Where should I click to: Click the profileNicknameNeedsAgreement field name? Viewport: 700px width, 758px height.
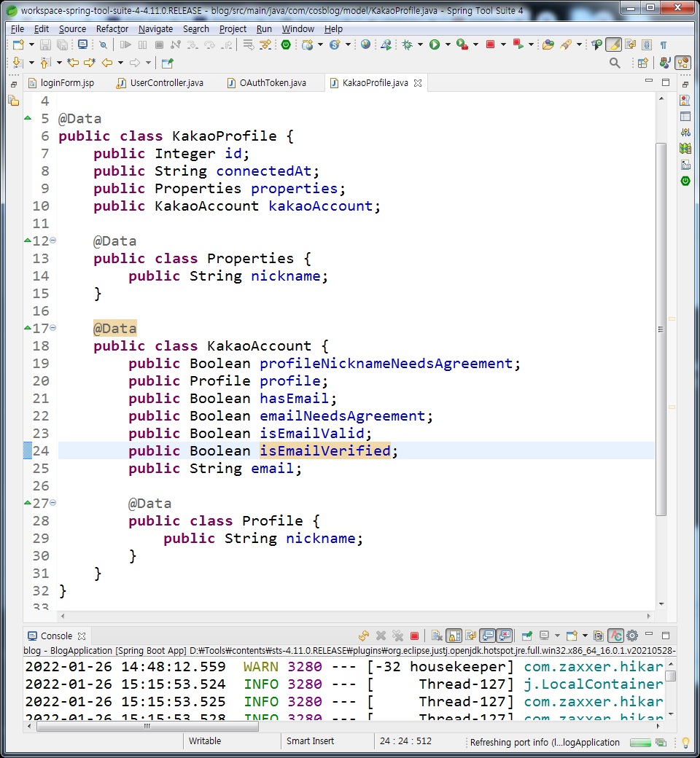click(x=386, y=364)
